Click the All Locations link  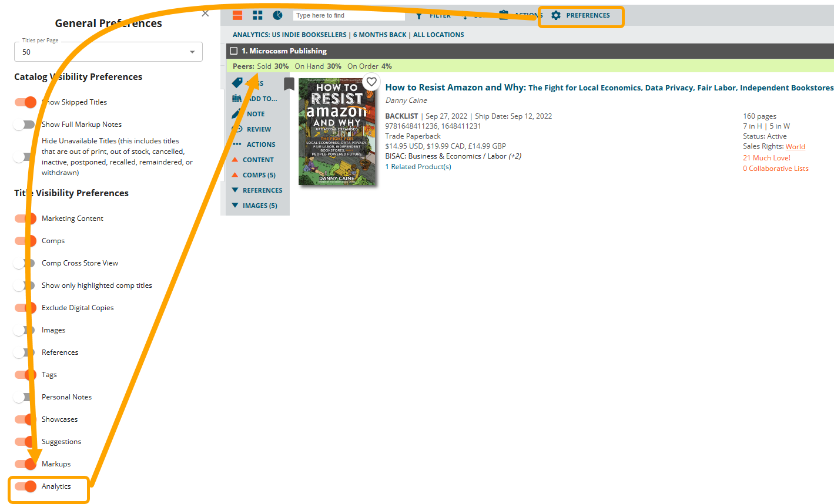(x=438, y=35)
